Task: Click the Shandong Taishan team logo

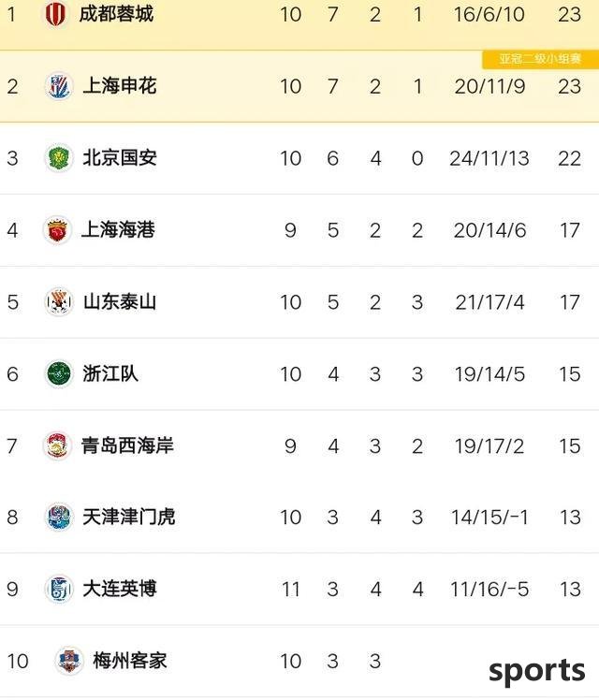Action: click(x=59, y=301)
